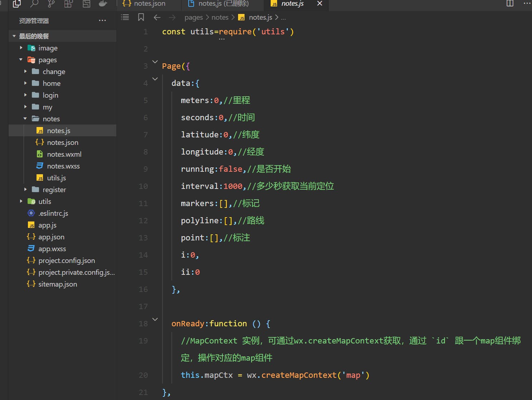Screen dimensions: 532x400
Task: Open the Source Control branch icon
Action: (52, 4)
